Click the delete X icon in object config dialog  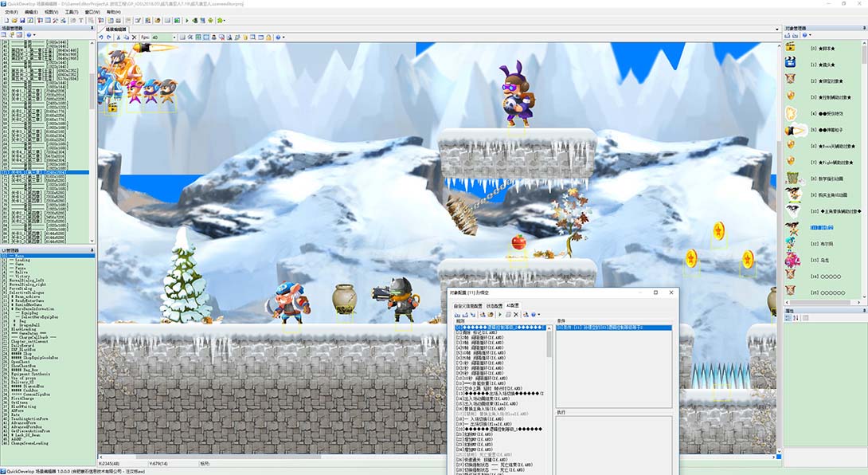point(516,314)
